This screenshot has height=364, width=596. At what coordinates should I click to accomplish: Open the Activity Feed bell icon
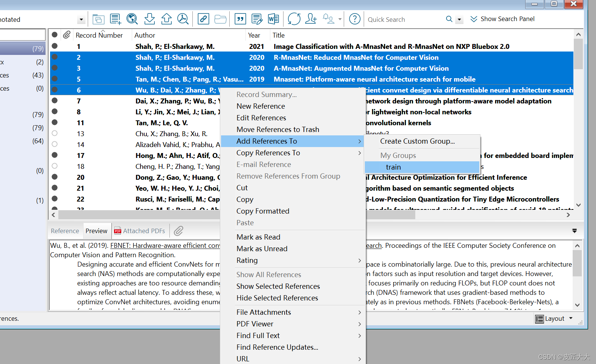point(328,19)
